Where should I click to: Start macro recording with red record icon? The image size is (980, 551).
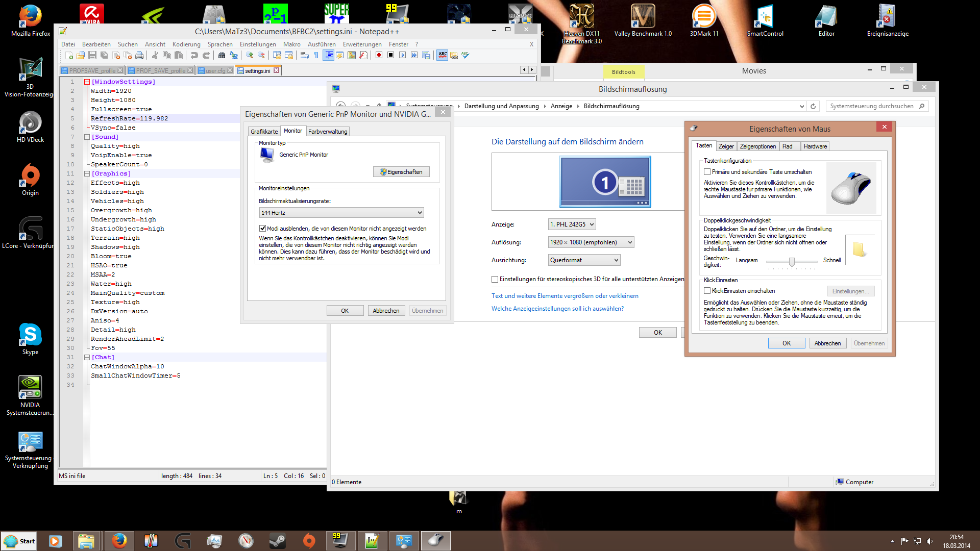pos(379,55)
